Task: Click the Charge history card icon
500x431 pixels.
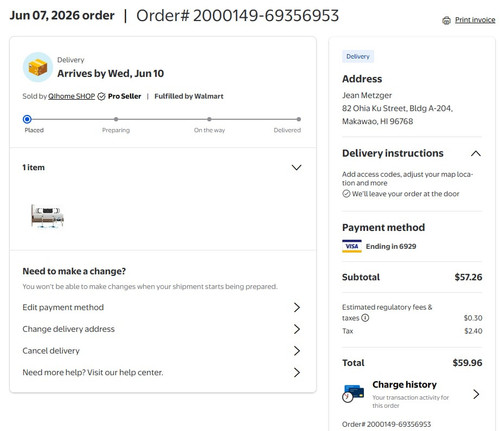Action: click(x=353, y=393)
